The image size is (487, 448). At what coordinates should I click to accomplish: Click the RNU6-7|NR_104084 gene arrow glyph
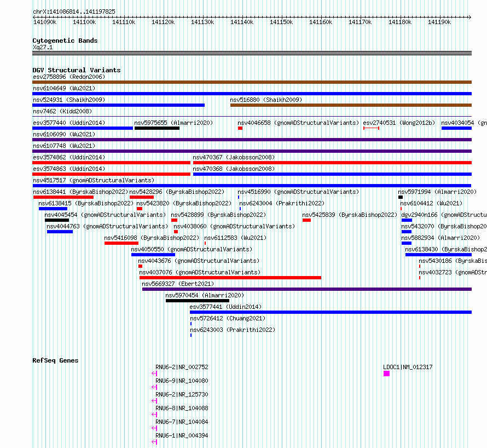154,428
